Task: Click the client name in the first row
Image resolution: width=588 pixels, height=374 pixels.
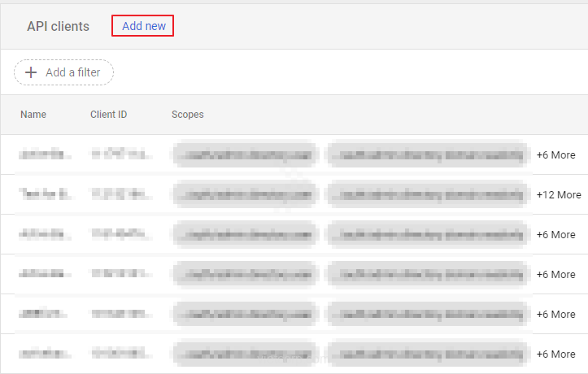Action: point(46,154)
